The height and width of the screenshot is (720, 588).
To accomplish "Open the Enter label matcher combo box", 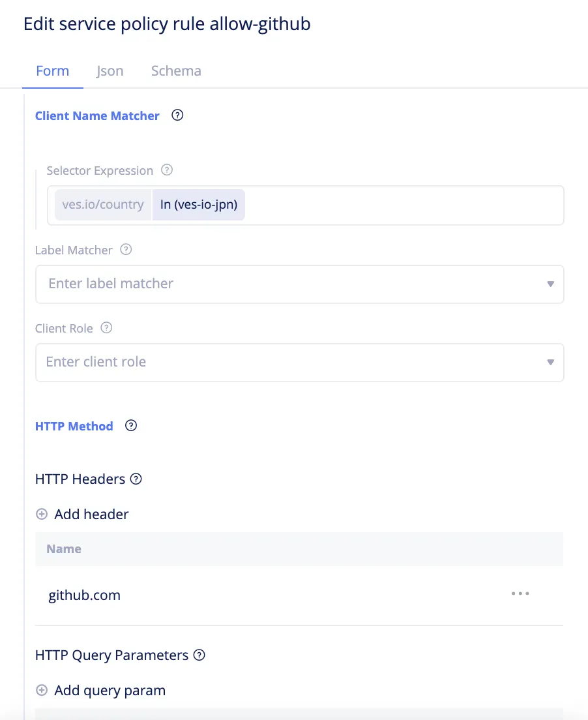I will 300,284.
